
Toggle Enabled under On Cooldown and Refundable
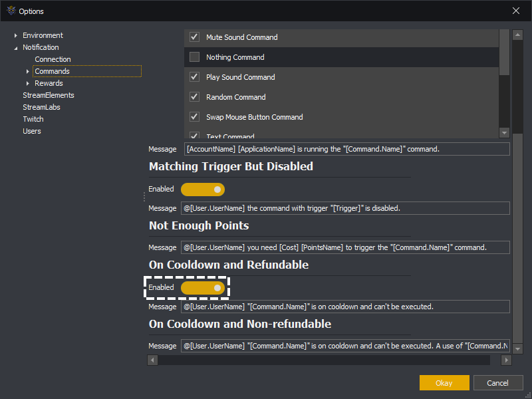point(203,288)
